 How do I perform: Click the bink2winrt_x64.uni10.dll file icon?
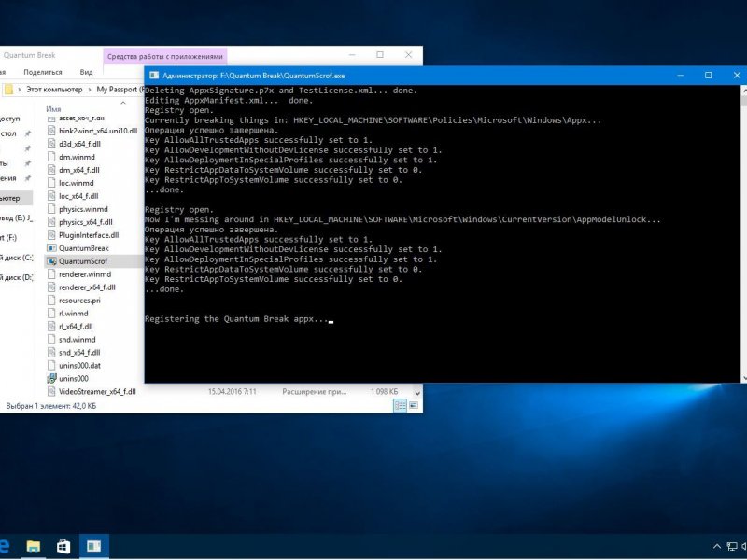click(51, 131)
